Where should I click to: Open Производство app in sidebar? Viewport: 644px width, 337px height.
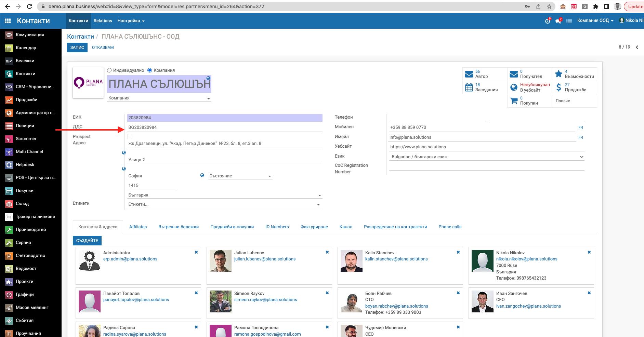point(31,230)
